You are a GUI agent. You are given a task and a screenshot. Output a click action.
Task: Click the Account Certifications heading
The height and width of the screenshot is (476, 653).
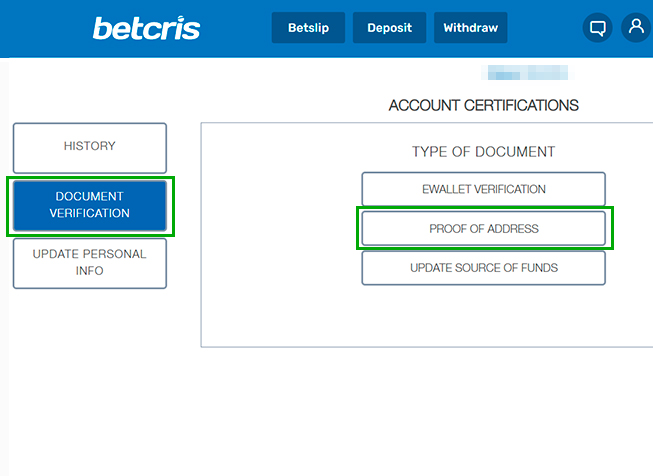pos(484,105)
